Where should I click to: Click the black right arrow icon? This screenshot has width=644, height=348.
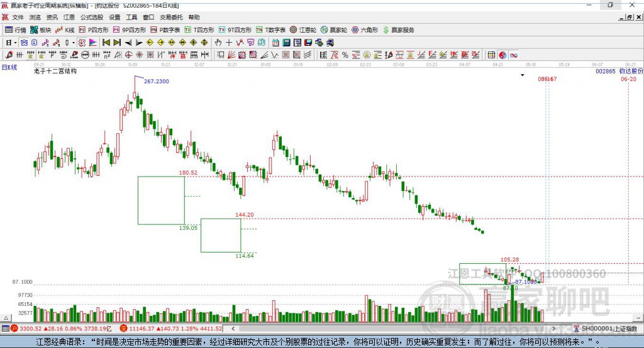(x=139, y=43)
